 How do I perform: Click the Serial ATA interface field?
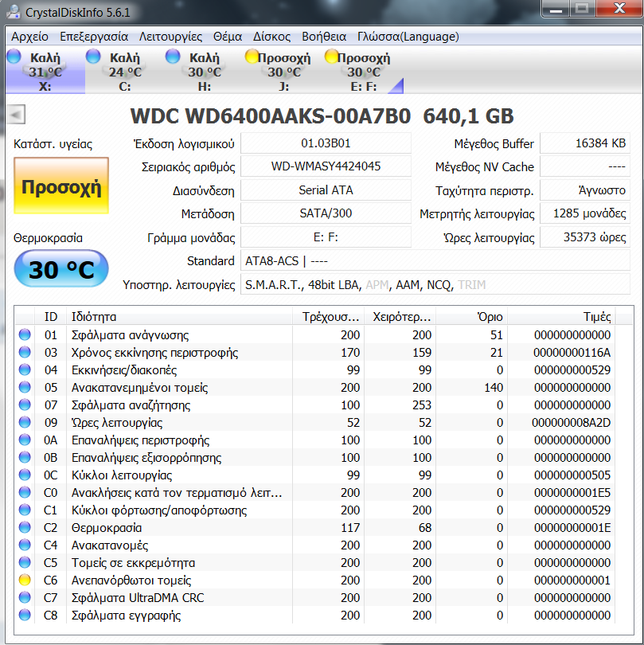pyautogui.click(x=326, y=190)
